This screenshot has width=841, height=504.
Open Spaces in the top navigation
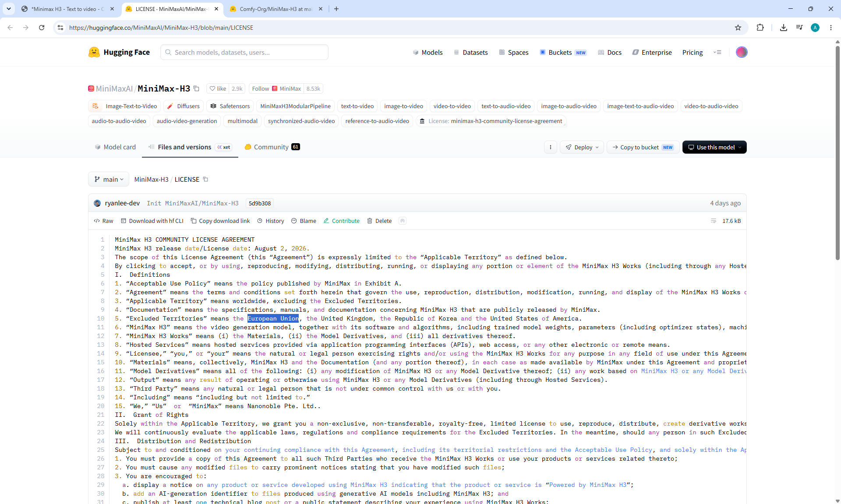click(513, 52)
